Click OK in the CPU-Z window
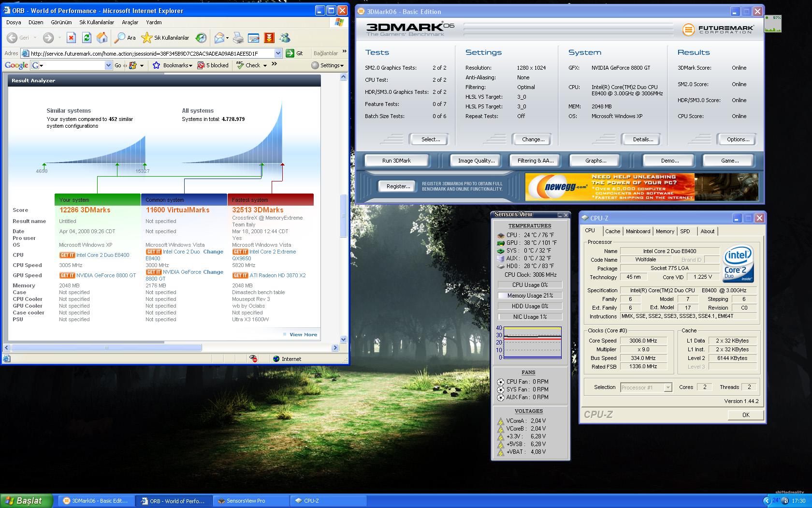 746,415
